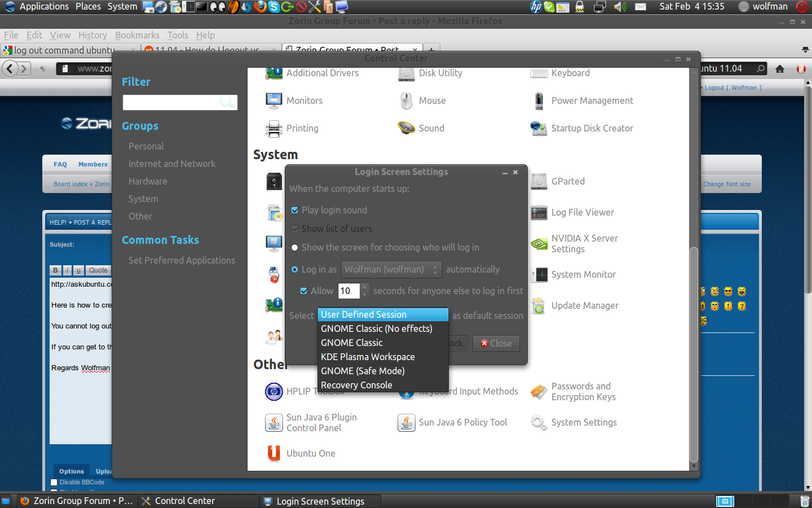Screen dimensions: 812x508
Task: Open NVIDIA X Server Settings icon
Action: point(539,244)
